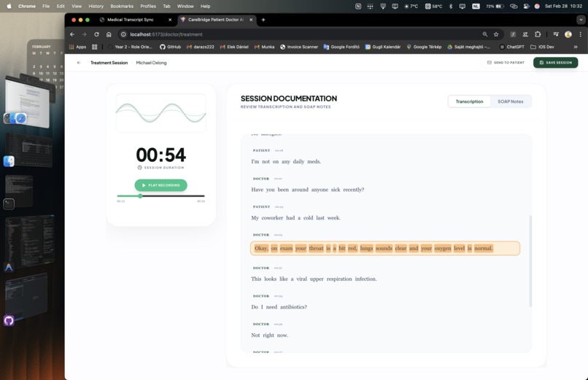Reload the page with the refresh icon
This screenshot has width=588, height=380.
(x=96, y=34)
